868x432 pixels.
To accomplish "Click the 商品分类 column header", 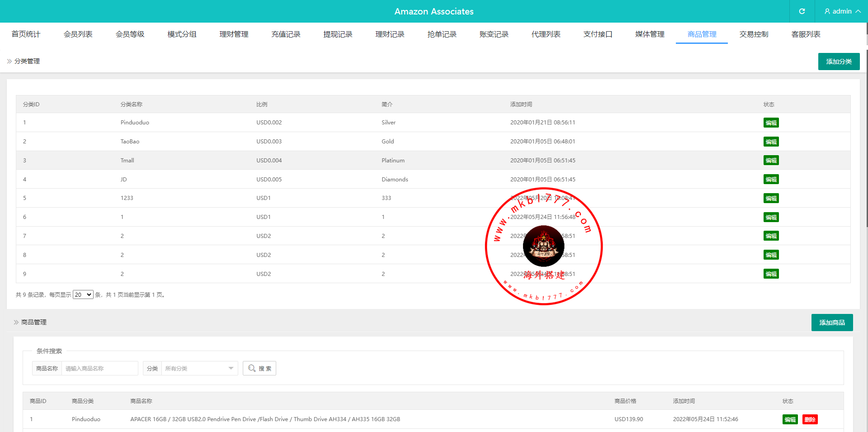I will pos(83,401).
